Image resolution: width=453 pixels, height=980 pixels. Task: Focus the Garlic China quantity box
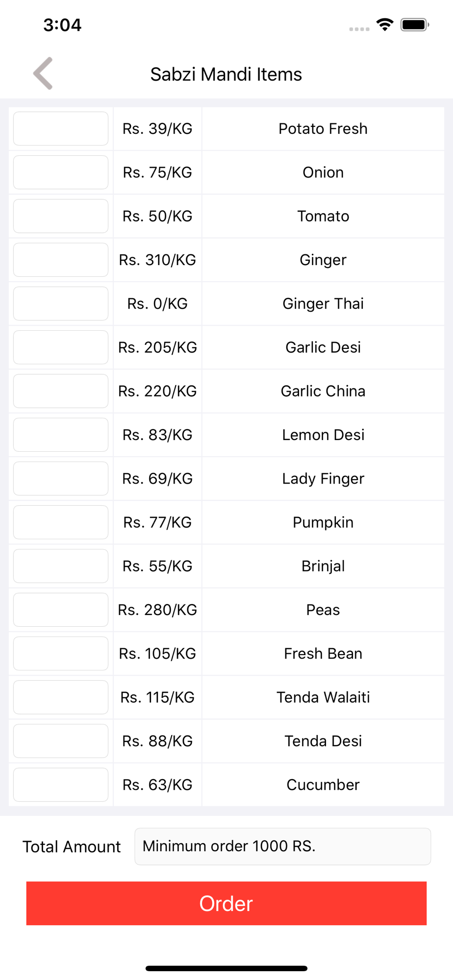coord(61,391)
